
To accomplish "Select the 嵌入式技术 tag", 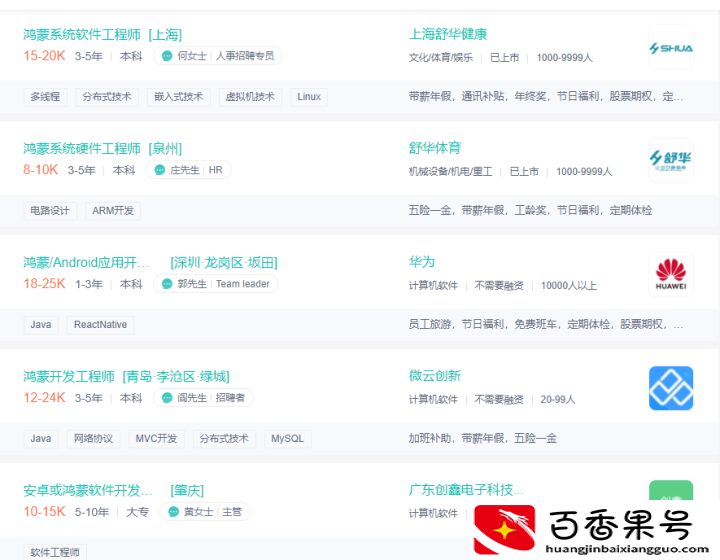I will 179,97.
